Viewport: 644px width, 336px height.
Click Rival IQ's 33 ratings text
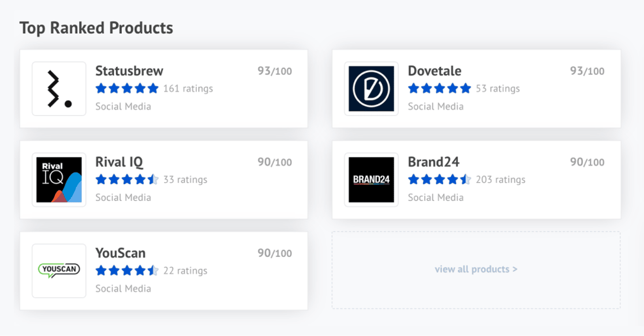[185, 180]
